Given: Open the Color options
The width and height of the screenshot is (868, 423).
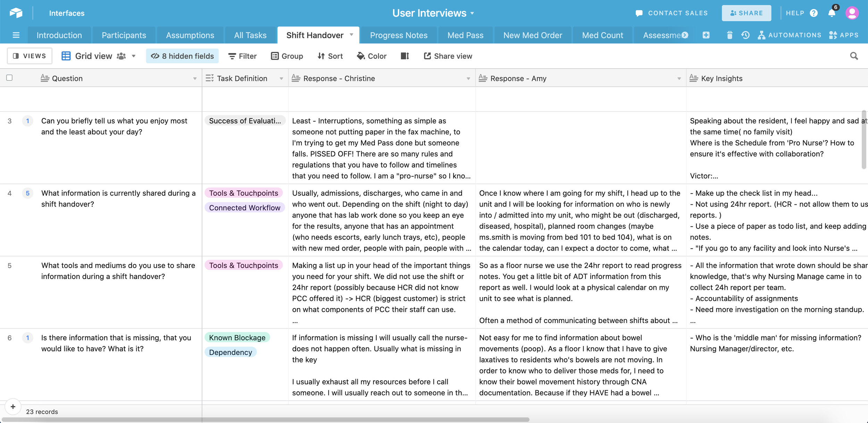Looking at the screenshot, I should click(372, 56).
